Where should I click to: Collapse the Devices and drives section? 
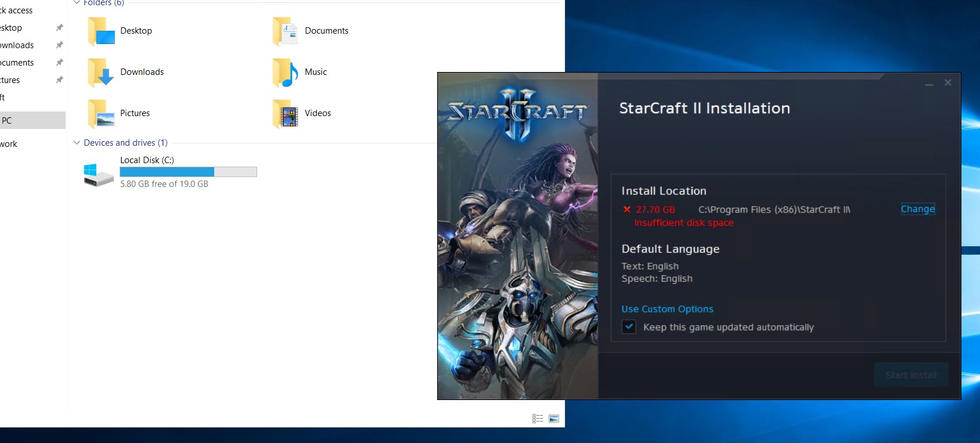coord(77,143)
